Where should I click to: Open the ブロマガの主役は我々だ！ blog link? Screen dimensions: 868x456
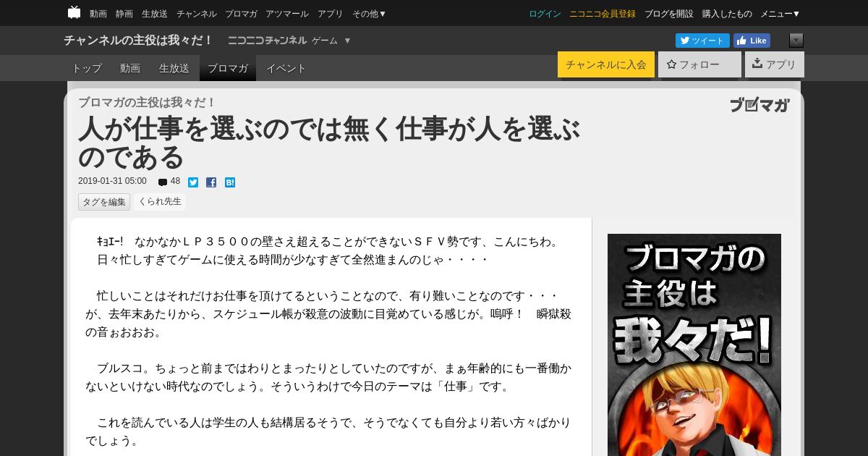[x=147, y=102]
